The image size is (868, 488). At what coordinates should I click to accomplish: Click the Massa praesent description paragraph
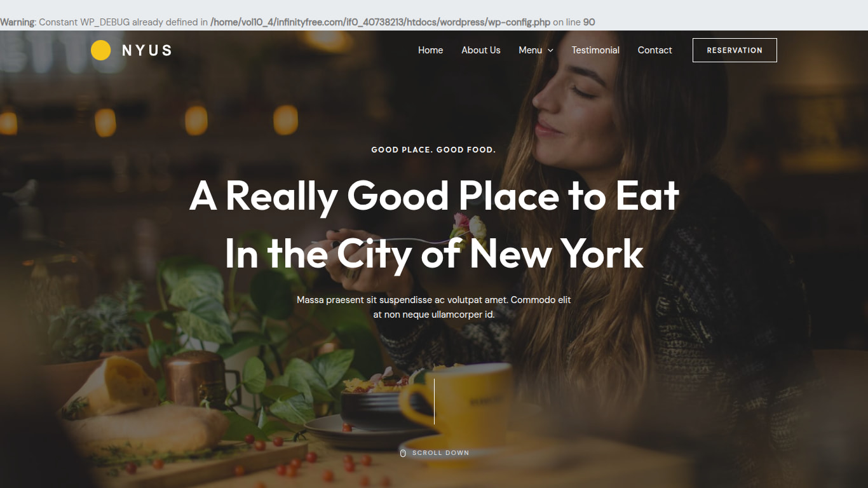(x=434, y=307)
